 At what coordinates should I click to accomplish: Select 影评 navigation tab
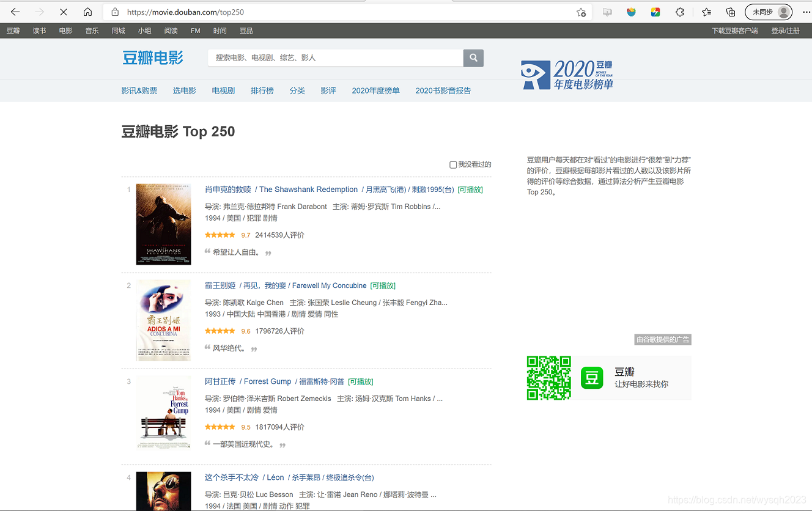click(x=328, y=90)
